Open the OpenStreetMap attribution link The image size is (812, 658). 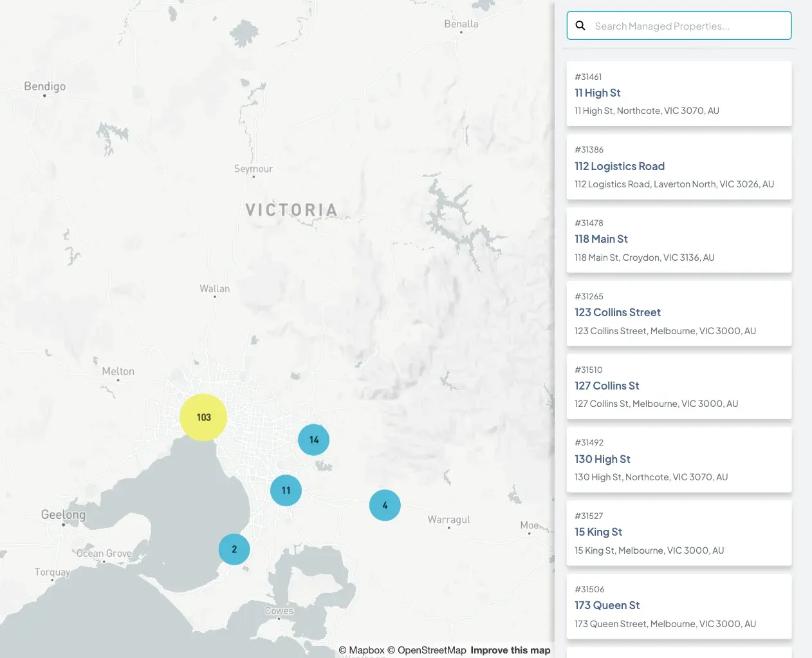pyautogui.click(x=427, y=650)
